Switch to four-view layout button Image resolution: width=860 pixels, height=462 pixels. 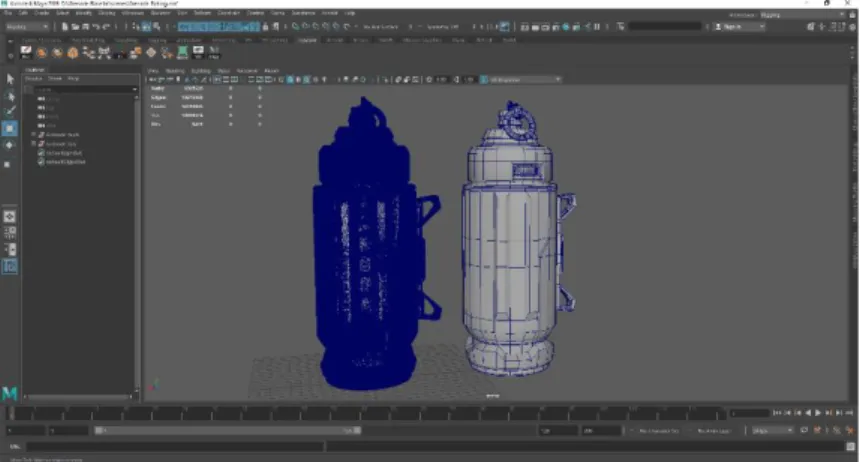10,233
